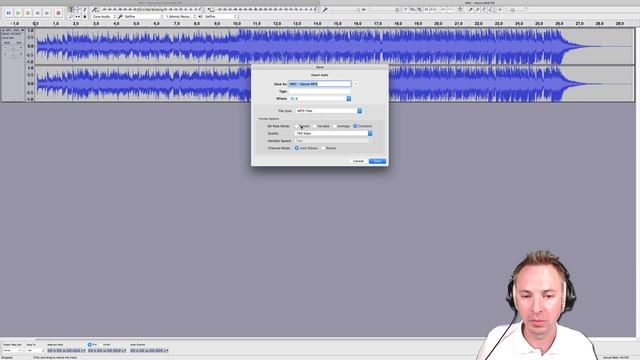This screenshot has height=360, width=640.
Task: Click the Cut (scissors) toolbar icon
Action: [407, 9]
